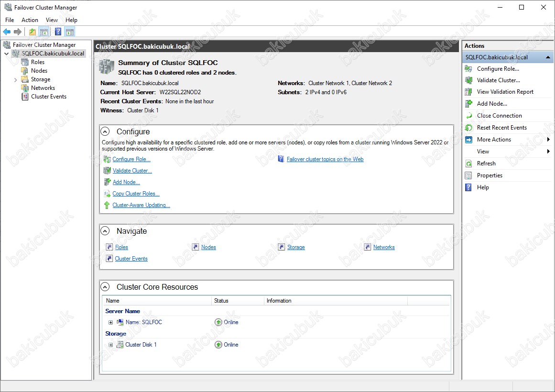Click the Add Node icon in Actions pane

point(468,103)
